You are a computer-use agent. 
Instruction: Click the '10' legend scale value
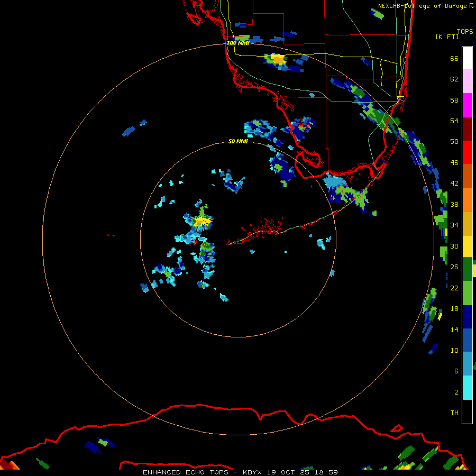tap(454, 351)
